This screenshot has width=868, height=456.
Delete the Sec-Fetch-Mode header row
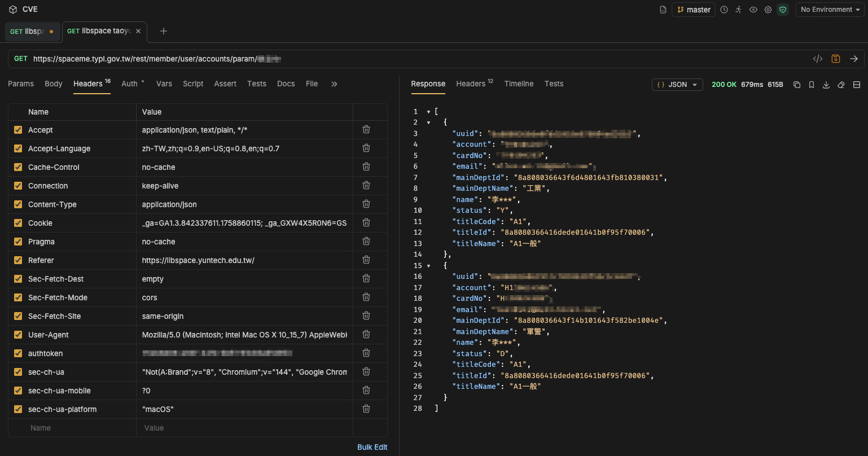point(366,297)
